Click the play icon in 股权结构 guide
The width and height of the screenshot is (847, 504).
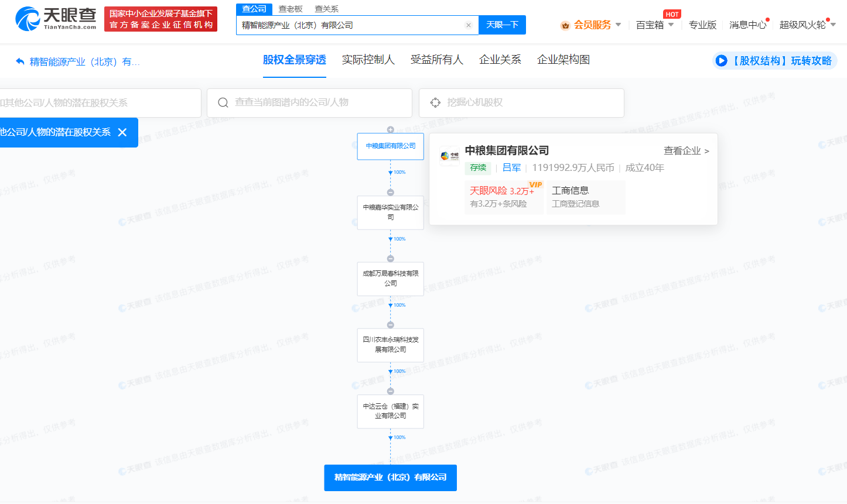tap(722, 61)
